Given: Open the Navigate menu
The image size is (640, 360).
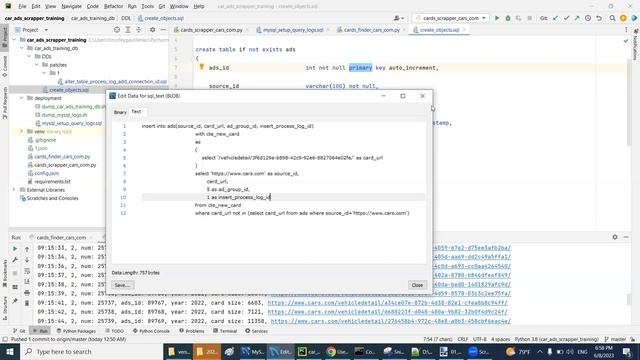Looking at the screenshot, I should pos(71,7).
